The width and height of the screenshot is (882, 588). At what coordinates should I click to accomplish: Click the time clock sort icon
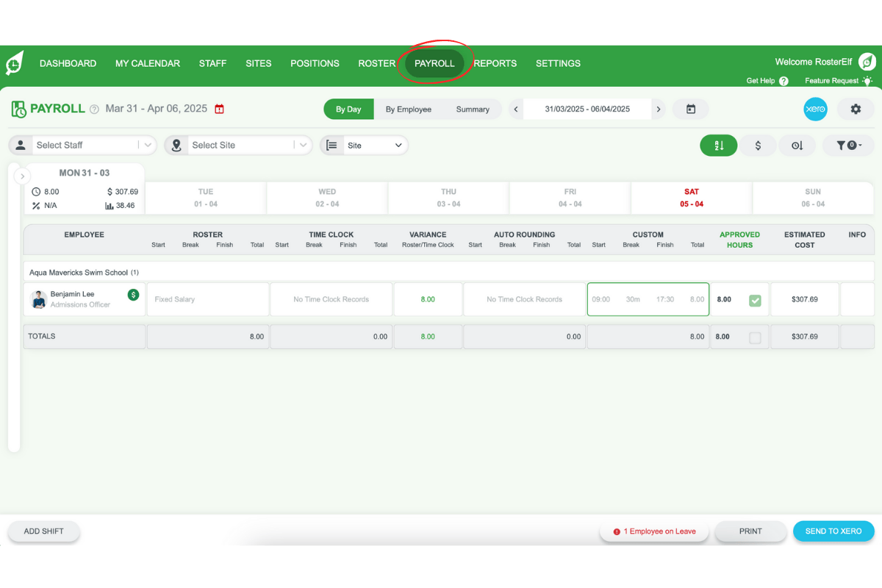point(797,145)
